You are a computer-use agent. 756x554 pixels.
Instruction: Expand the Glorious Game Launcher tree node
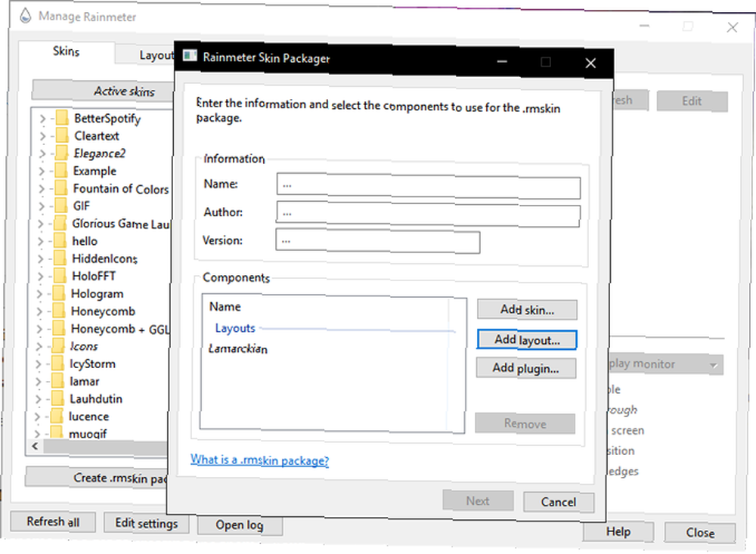pyautogui.click(x=41, y=224)
